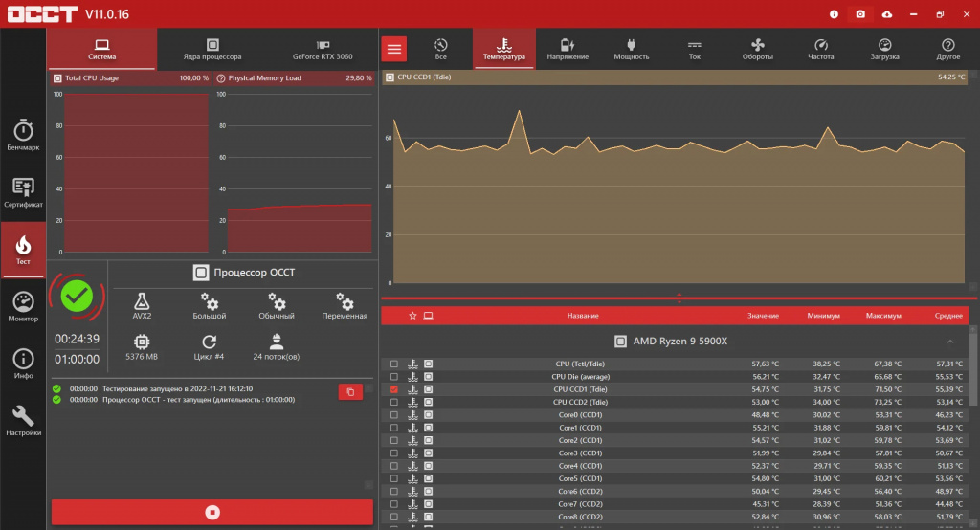980x530 pixels.
Task: Click chip icon in Core0 (CCD1) row
Action: pos(428,415)
